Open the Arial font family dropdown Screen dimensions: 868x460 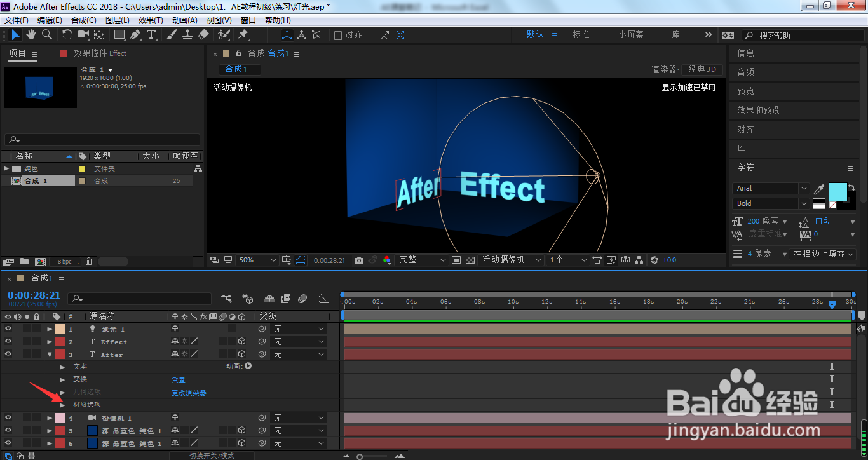(x=771, y=188)
